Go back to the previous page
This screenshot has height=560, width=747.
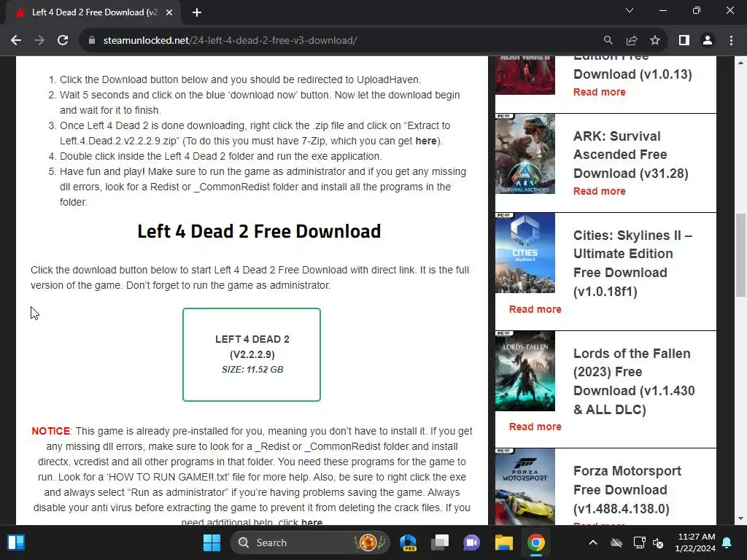click(x=16, y=41)
